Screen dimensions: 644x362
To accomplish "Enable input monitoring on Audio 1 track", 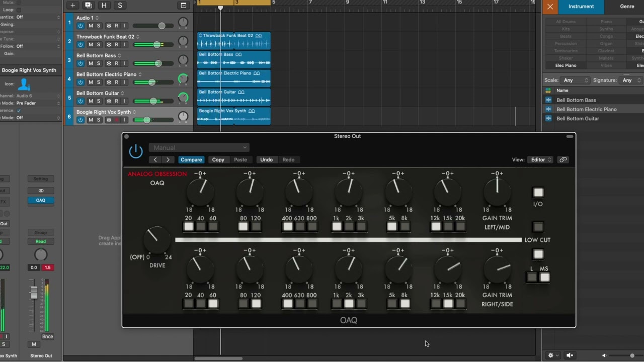I will [124, 26].
